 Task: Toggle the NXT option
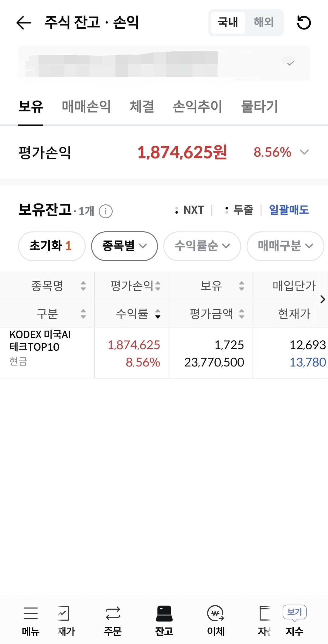[190, 210]
